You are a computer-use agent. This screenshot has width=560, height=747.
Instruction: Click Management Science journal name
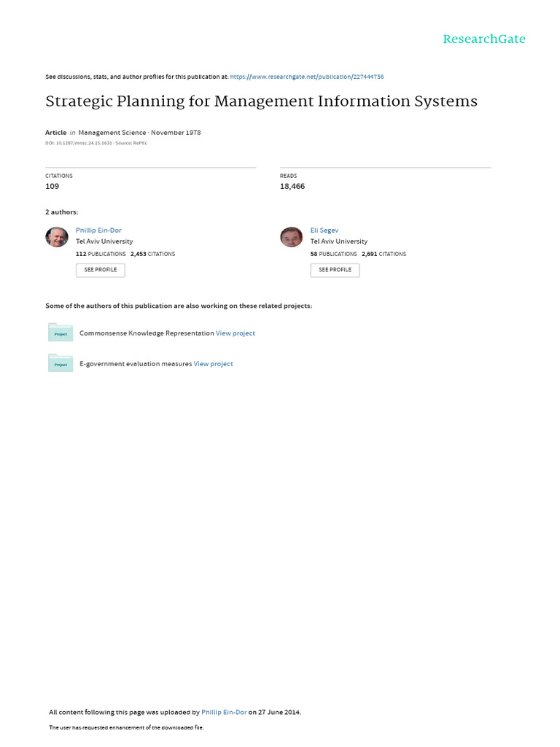click(x=112, y=133)
